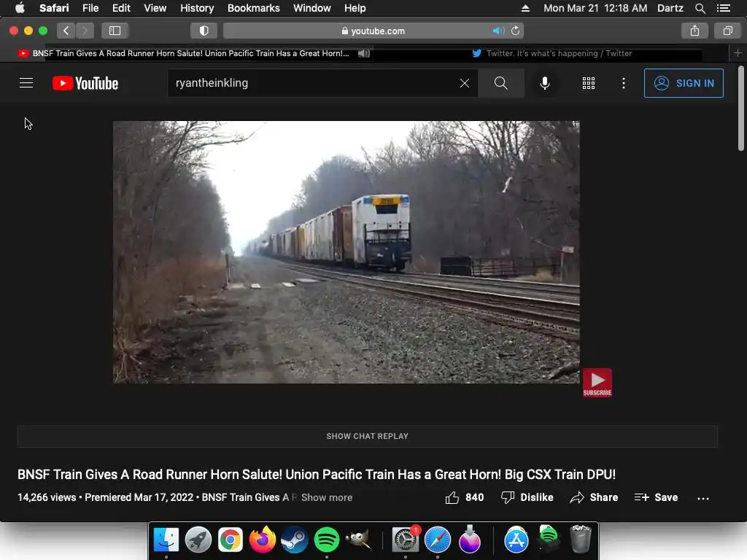Expand description with Show more
Image resolution: width=747 pixels, height=560 pixels.
[327, 497]
